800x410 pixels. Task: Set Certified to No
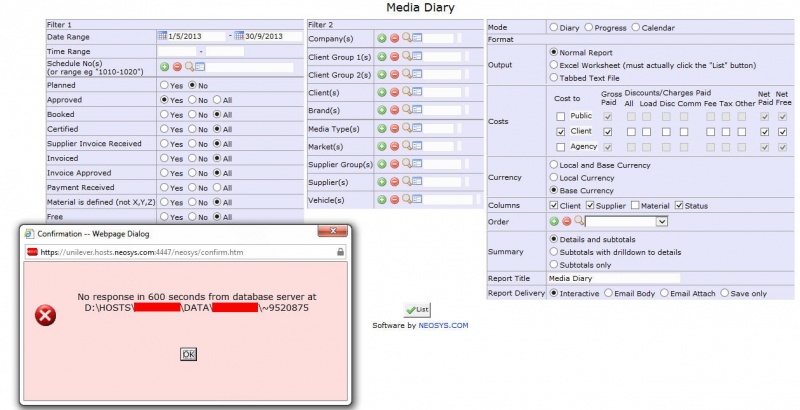pyautogui.click(x=192, y=129)
